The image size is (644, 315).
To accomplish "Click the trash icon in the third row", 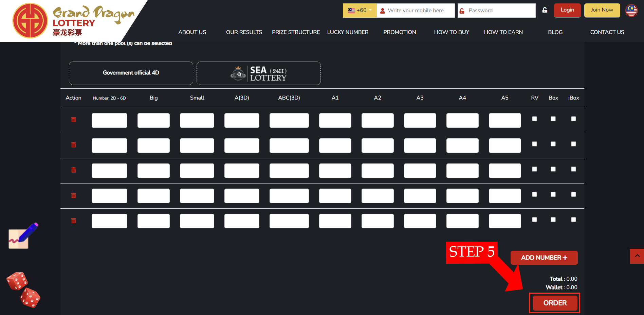I will (73, 170).
